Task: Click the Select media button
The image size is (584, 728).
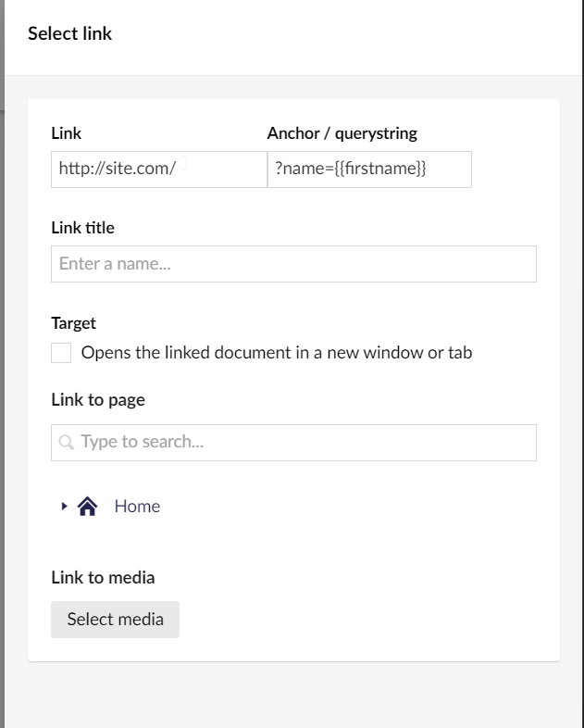Action: (115, 620)
